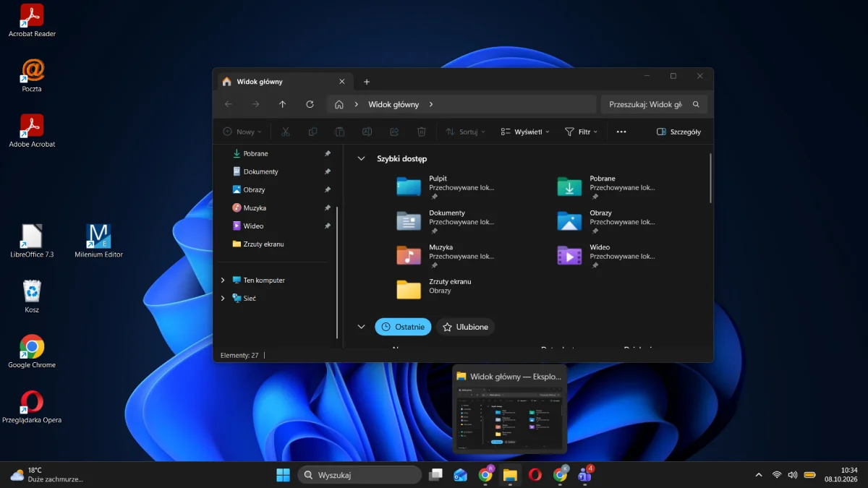Open Task View on the taskbar

[435, 475]
